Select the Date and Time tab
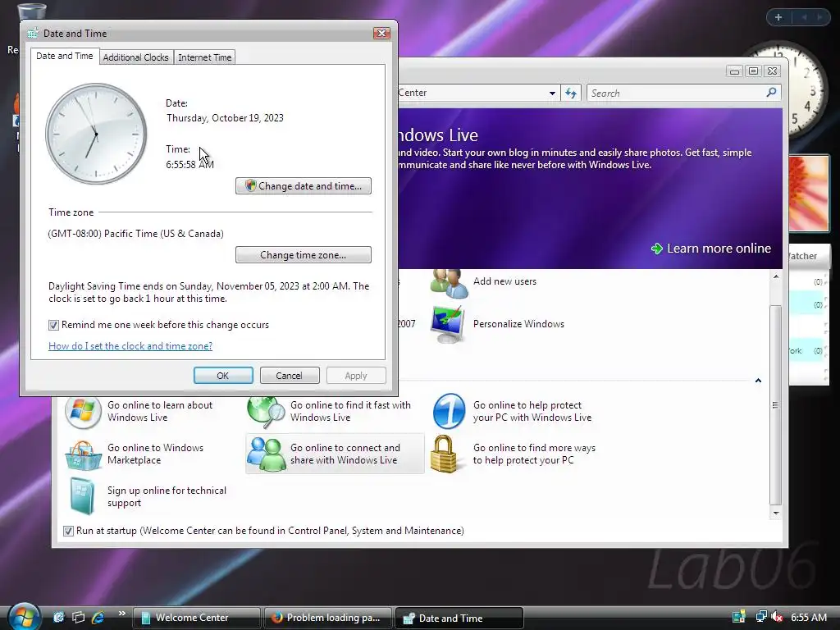The width and height of the screenshot is (840, 630). 64,56
